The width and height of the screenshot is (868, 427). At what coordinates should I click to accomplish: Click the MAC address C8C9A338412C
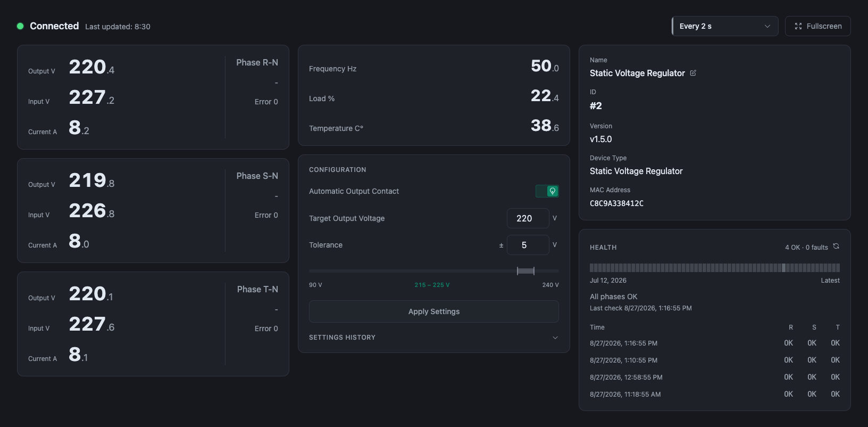click(616, 203)
